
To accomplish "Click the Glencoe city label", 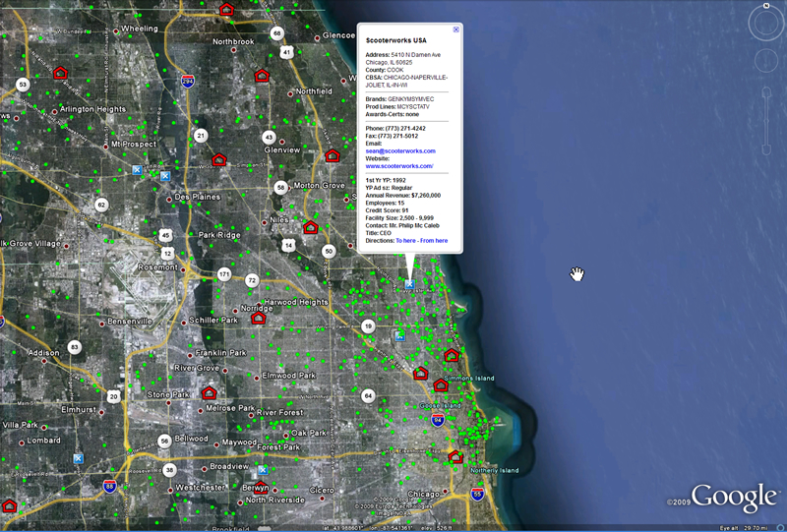I will pos(338,35).
